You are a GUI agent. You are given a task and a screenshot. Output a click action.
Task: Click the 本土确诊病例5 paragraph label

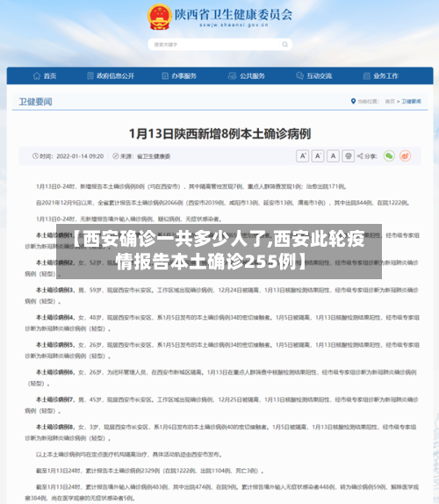[x=55, y=345]
